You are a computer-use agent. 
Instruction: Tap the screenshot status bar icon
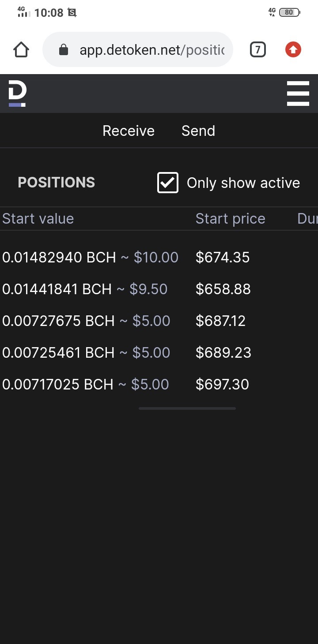(x=72, y=13)
